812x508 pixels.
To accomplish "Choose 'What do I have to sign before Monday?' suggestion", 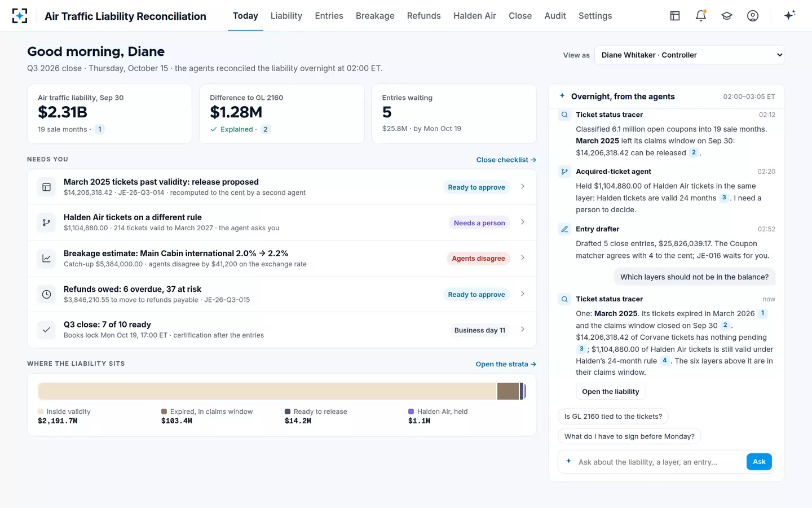I will coord(629,436).
